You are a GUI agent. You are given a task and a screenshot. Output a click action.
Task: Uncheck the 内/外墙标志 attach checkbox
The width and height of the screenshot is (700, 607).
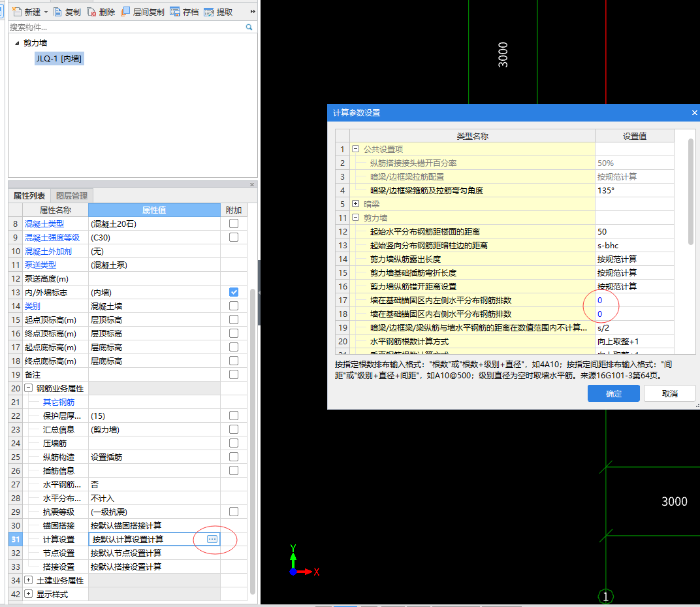234,292
